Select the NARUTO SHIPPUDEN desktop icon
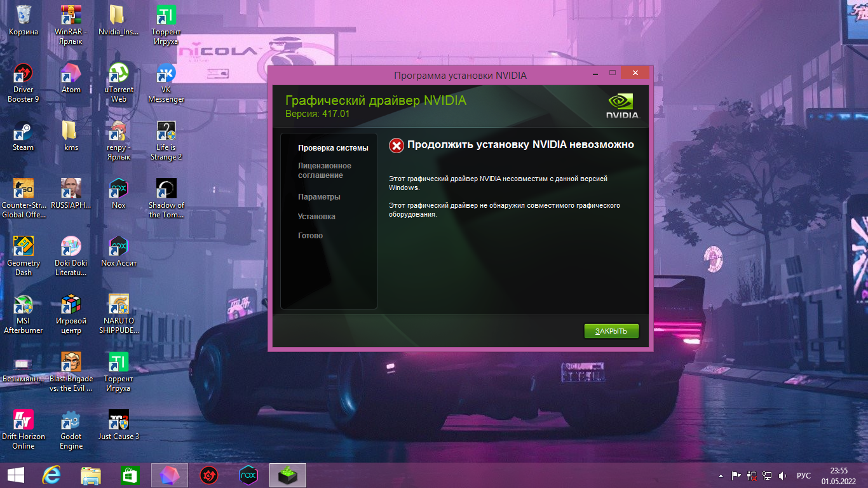 pyautogui.click(x=118, y=314)
